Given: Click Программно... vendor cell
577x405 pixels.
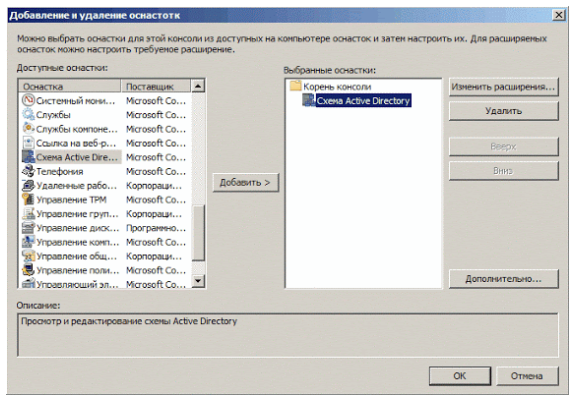Looking at the screenshot, I should pos(156,228).
